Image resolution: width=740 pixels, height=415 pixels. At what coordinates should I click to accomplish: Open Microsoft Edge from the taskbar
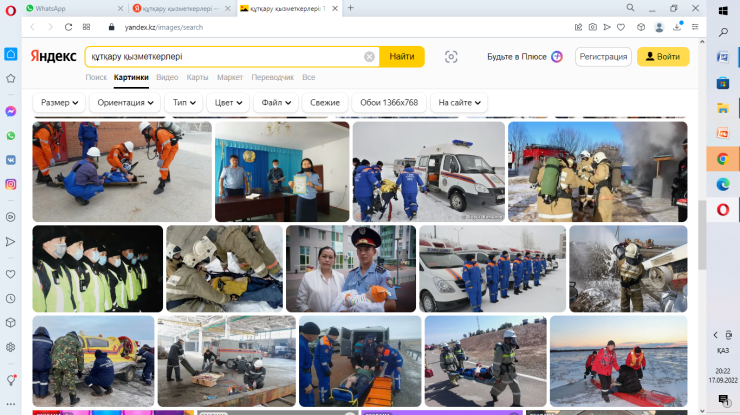pyautogui.click(x=723, y=184)
